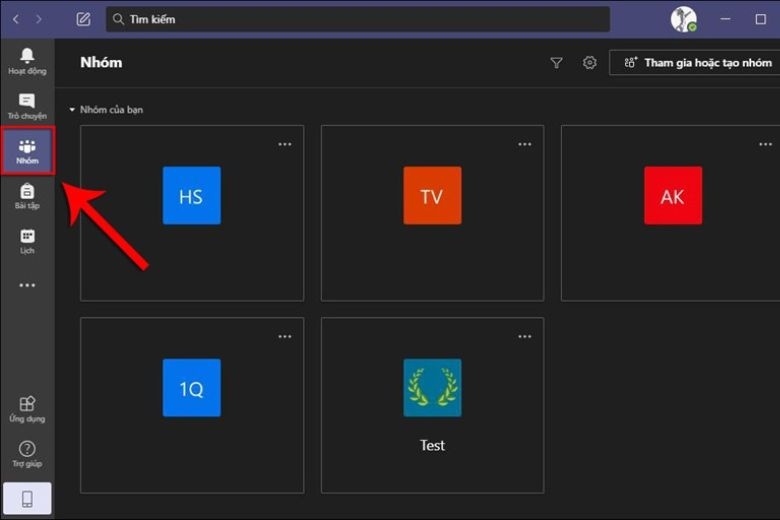The width and height of the screenshot is (780, 520).
Task: Go back with the back arrow
Action: (16, 19)
